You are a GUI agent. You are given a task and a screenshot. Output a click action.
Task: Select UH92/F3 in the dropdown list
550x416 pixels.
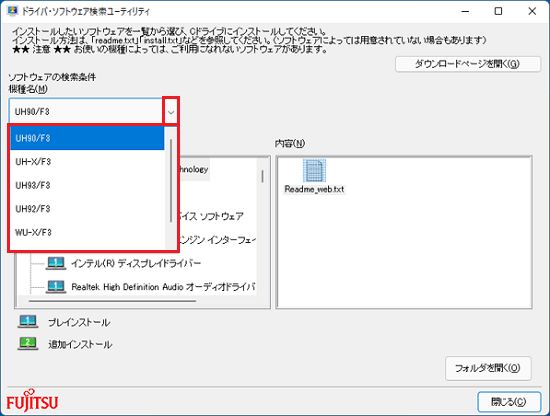coord(87,209)
